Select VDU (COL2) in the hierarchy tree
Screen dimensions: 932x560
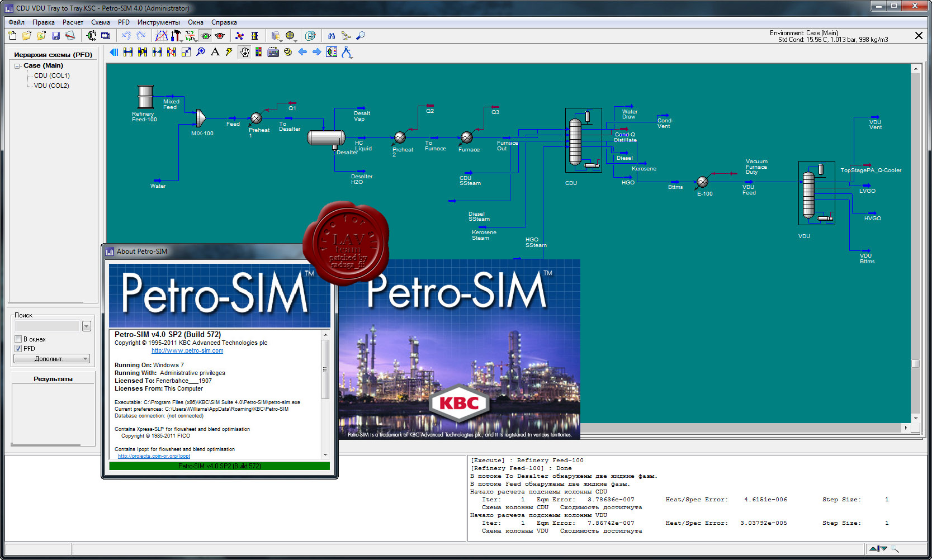click(x=51, y=86)
